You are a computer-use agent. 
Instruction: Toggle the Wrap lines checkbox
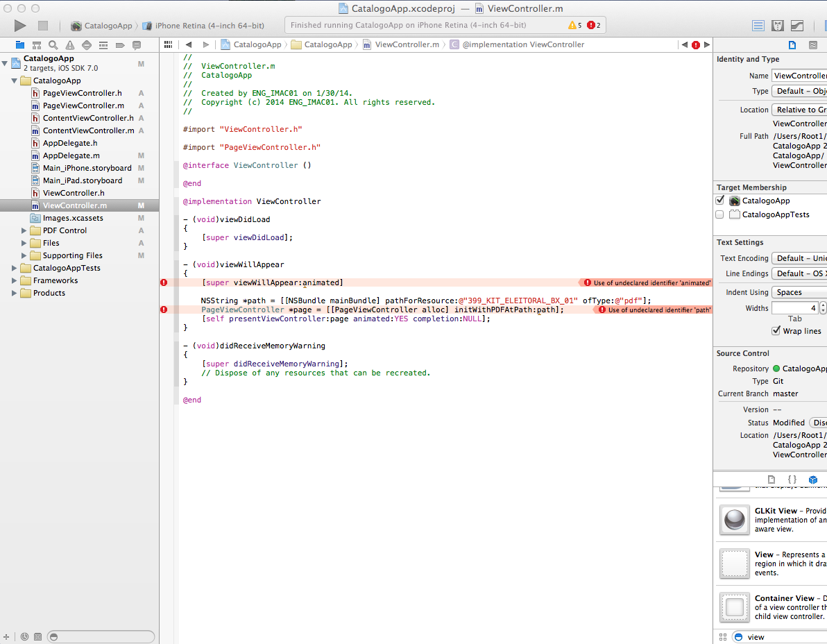coord(776,331)
